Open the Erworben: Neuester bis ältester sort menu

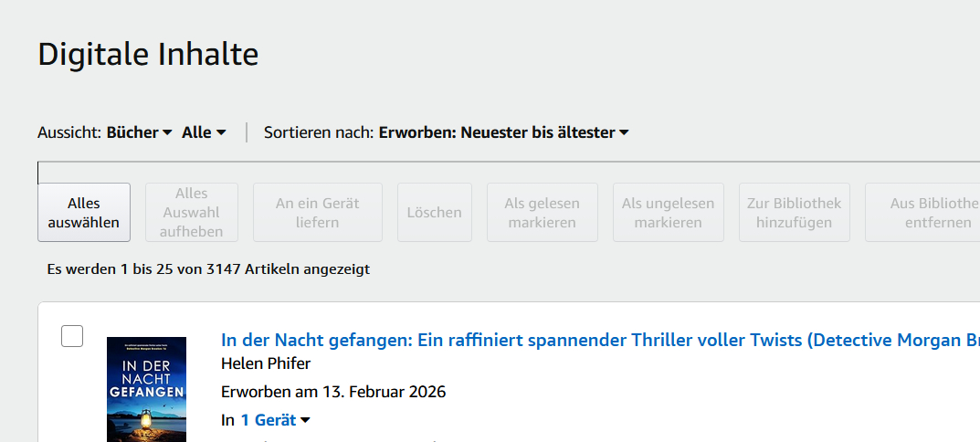(503, 132)
